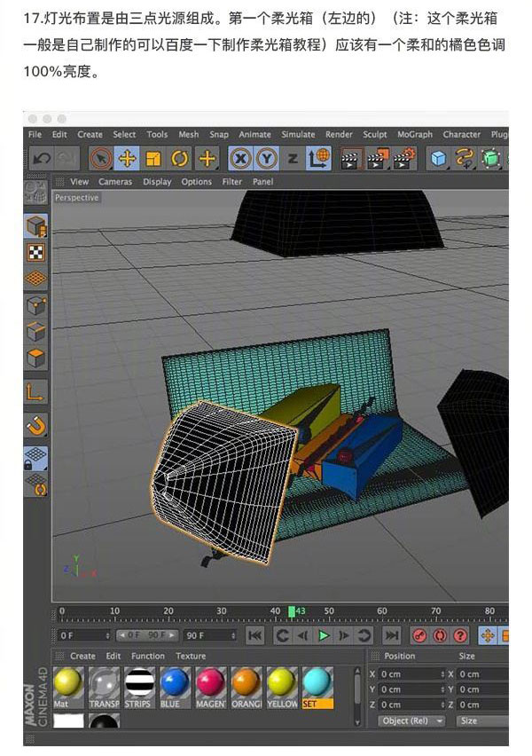Open the Character menu
Screen dimensions: 532x756
462,134
